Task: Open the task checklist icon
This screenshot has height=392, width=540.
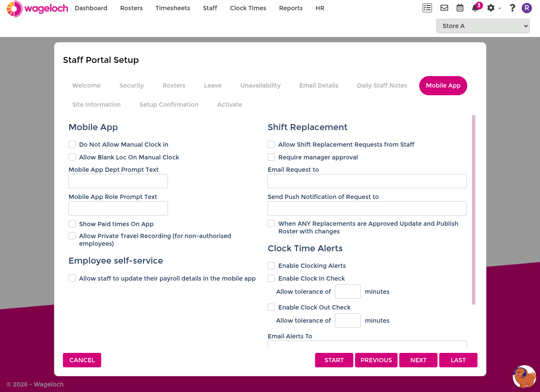Action: pos(427,8)
